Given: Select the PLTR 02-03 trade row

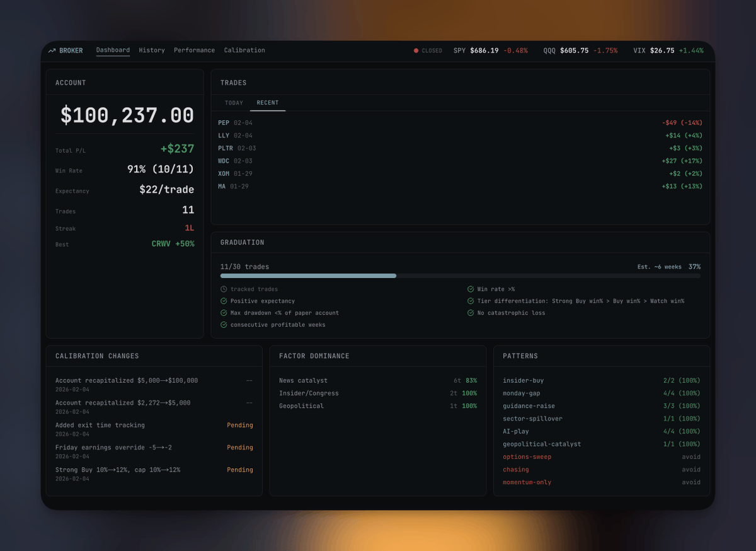Looking at the screenshot, I should coord(460,148).
